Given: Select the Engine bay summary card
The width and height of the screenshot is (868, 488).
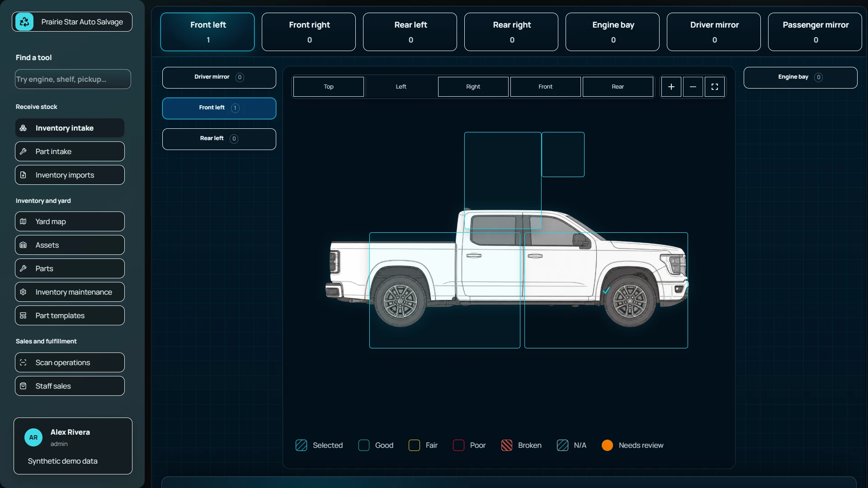Looking at the screenshot, I should pyautogui.click(x=613, y=32).
